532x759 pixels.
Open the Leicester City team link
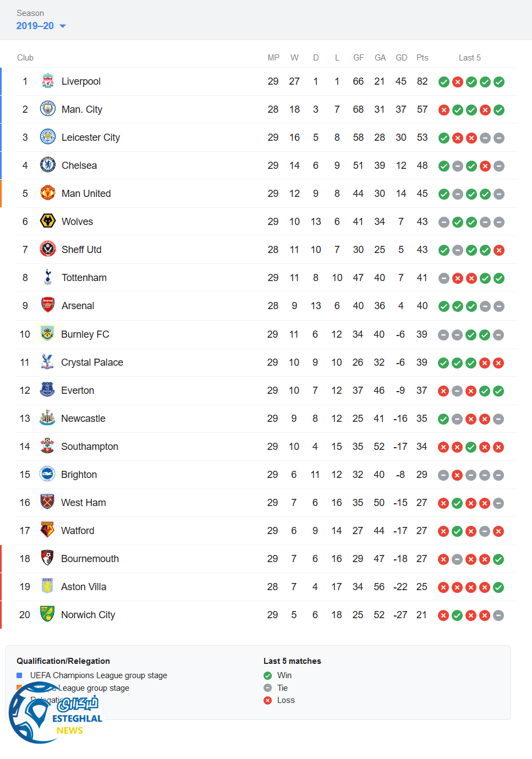point(90,137)
